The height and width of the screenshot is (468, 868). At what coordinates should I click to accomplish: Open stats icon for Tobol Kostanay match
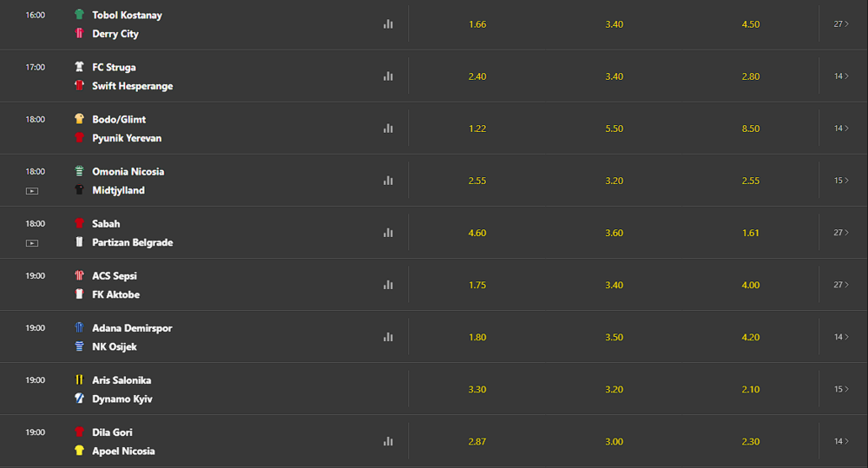click(388, 24)
